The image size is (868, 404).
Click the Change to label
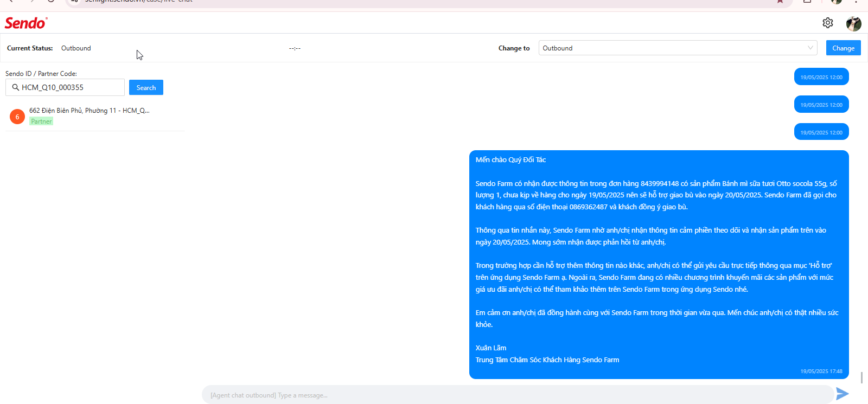tap(514, 48)
